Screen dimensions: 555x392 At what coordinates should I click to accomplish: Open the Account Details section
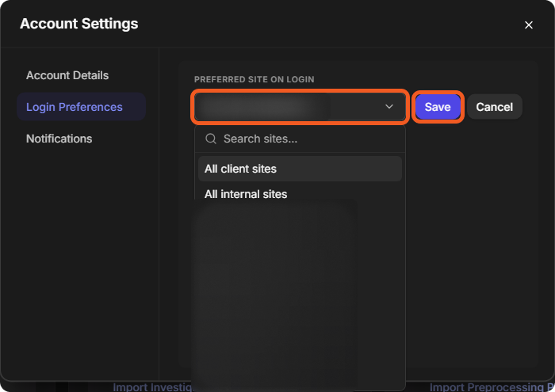(x=67, y=75)
